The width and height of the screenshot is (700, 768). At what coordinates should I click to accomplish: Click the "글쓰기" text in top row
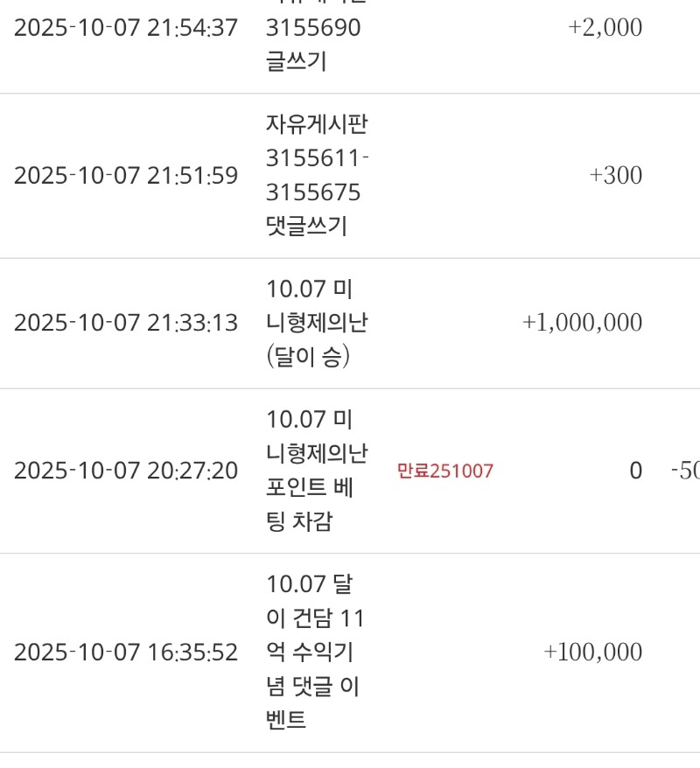296,63
